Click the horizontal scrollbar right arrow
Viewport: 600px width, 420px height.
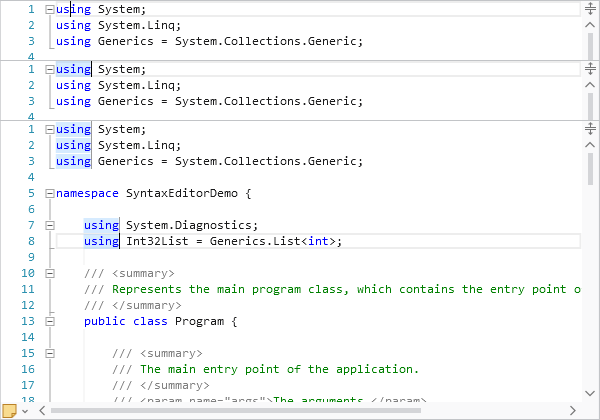(574, 410)
